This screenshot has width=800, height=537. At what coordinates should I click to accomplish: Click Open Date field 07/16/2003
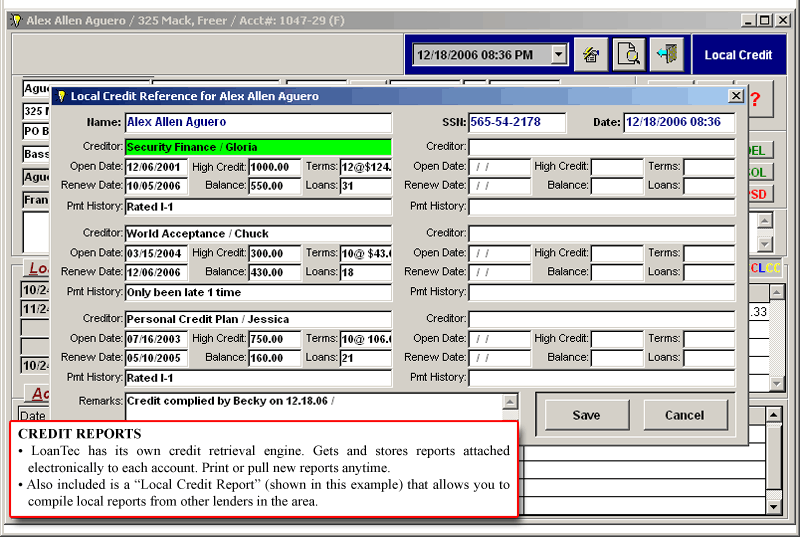(156, 339)
